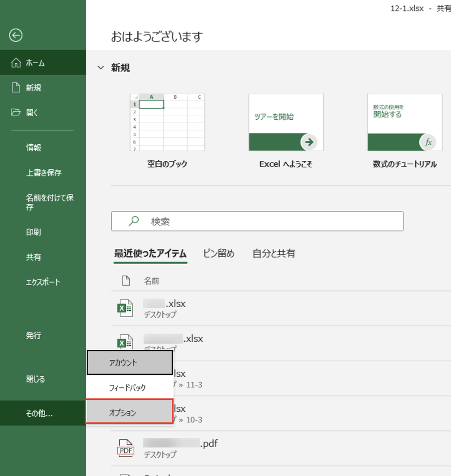The width and height of the screenshot is (451, 476).
Task: Click the PDF file icon
Action: click(126, 448)
